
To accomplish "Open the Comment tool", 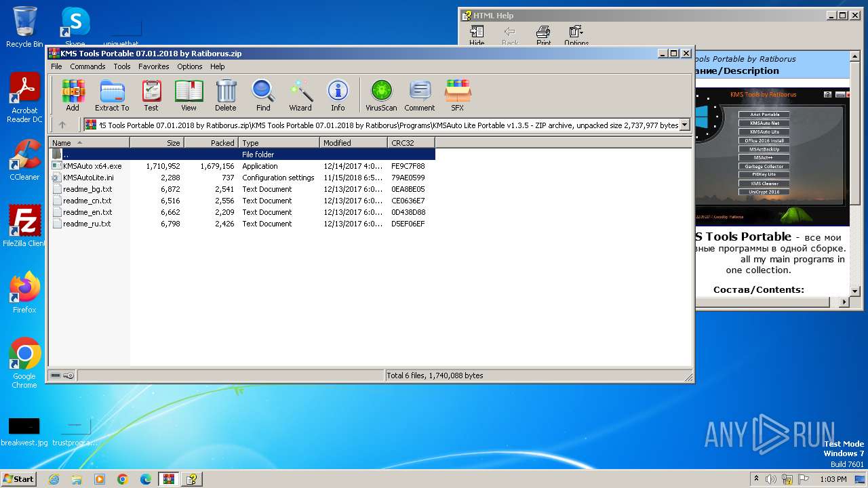I will (x=420, y=95).
